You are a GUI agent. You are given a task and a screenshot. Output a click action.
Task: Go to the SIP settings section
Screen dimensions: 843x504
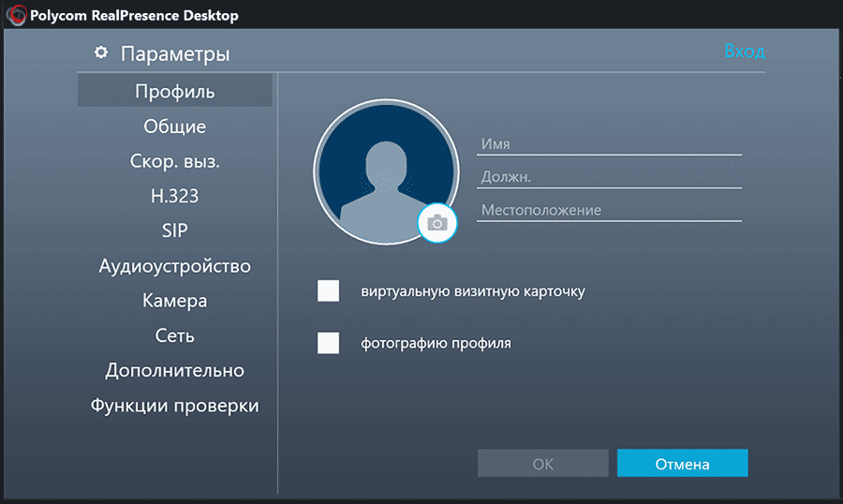click(175, 230)
